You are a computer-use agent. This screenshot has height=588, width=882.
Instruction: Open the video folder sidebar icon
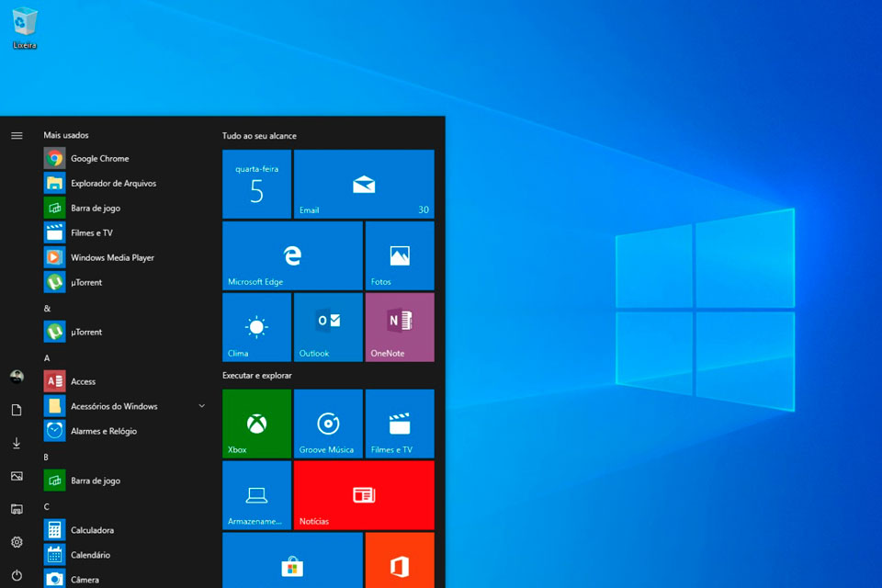(x=17, y=509)
